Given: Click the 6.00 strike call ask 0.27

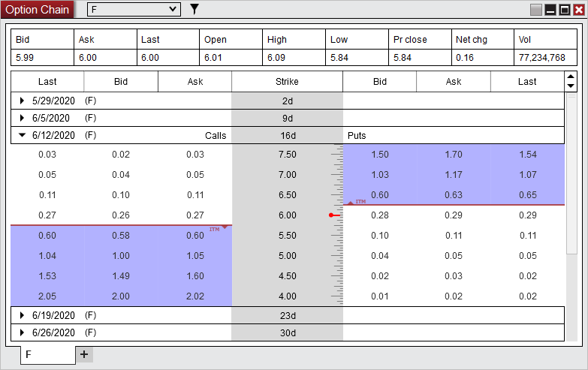Looking at the screenshot, I should [195, 215].
